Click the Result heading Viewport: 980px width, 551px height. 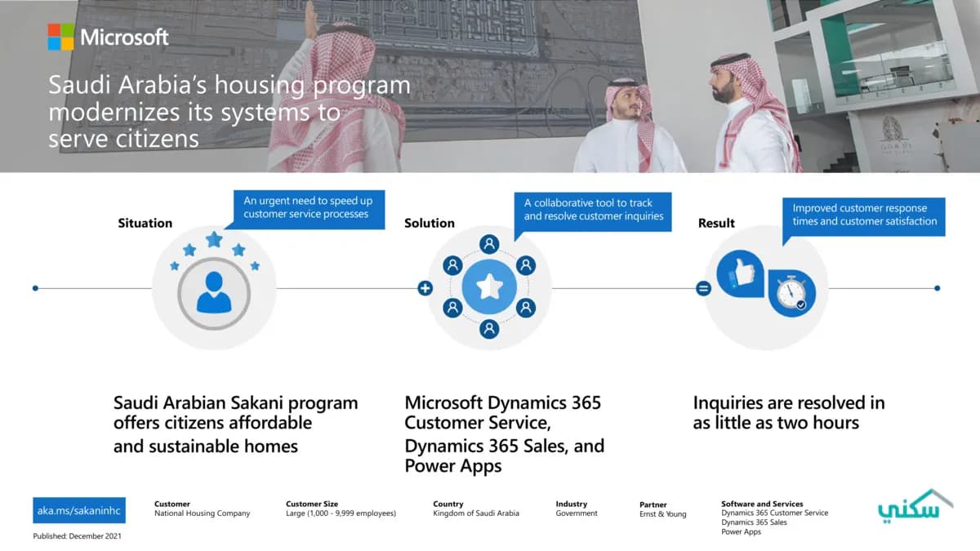tap(716, 223)
